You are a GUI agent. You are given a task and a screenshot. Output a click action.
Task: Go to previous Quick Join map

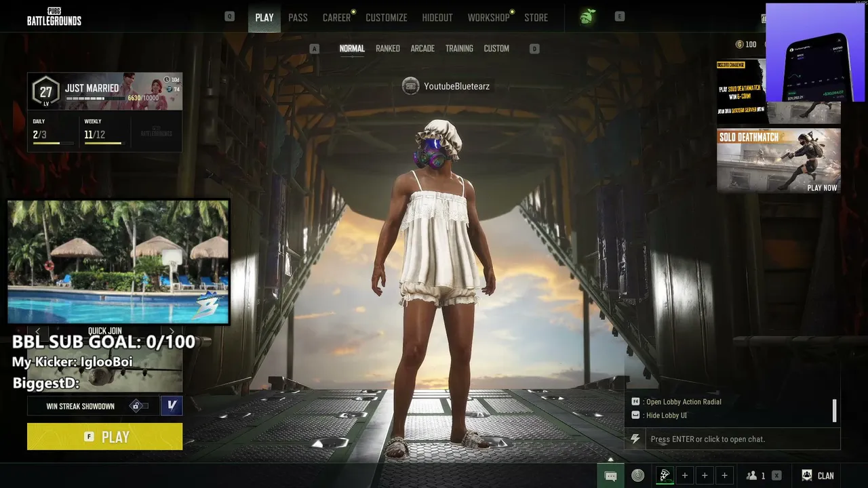(37, 331)
